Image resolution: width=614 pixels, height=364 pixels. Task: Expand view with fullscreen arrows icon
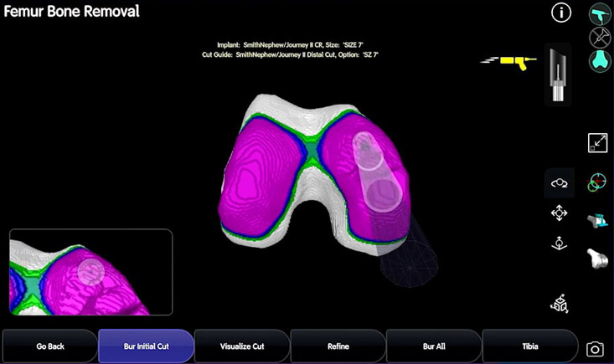point(597,143)
